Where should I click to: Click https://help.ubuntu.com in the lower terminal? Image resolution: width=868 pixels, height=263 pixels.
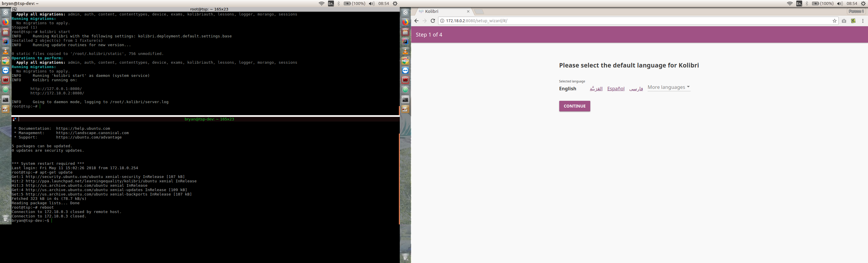83,129
